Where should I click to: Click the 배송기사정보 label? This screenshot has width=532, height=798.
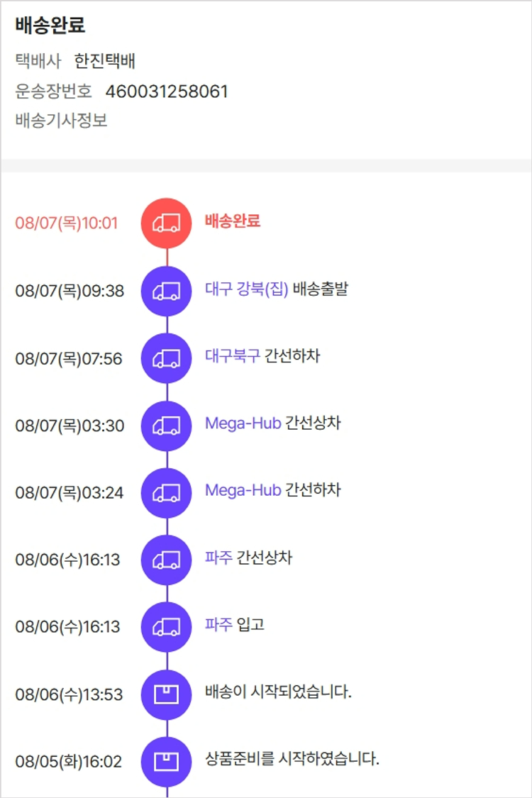[61, 121]
